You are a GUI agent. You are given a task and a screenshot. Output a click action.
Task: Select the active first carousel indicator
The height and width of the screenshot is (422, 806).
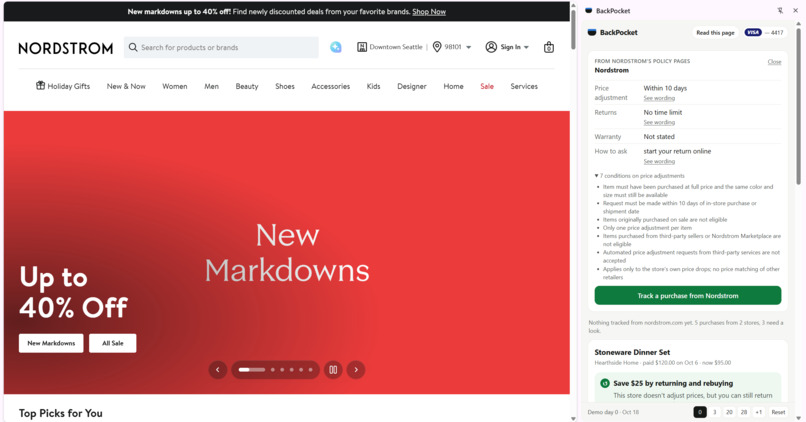click(x=251, y=370)
